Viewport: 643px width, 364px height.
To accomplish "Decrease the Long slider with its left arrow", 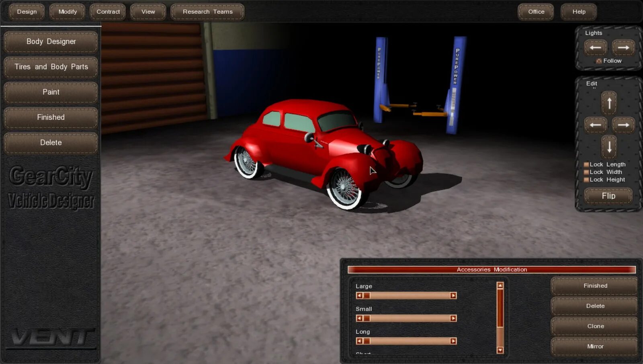I will 359,341.
